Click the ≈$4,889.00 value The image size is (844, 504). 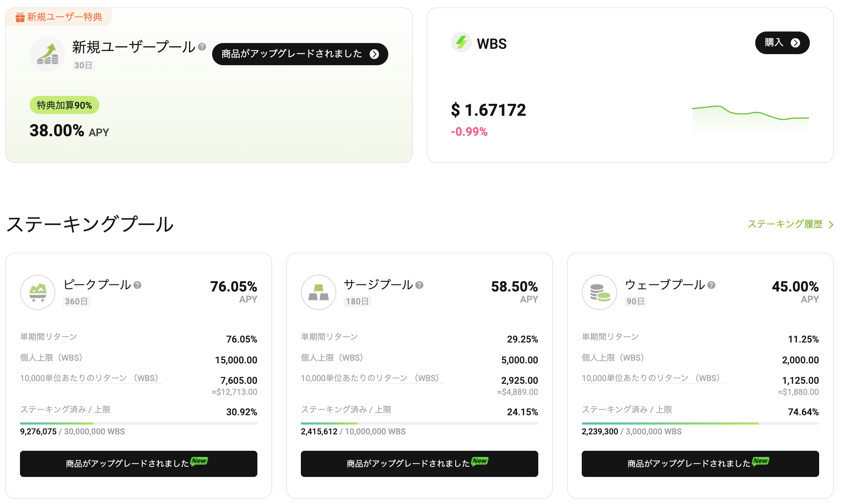point(517,392)
